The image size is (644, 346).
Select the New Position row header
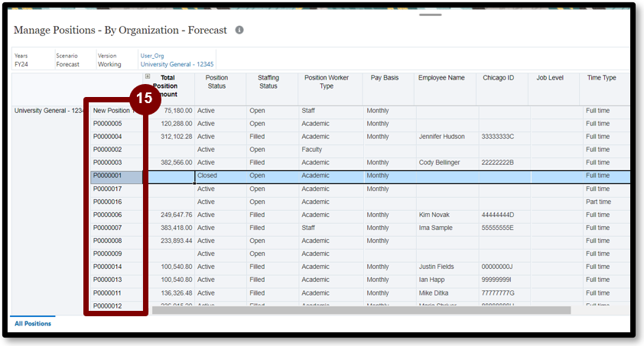pos(111,111)
